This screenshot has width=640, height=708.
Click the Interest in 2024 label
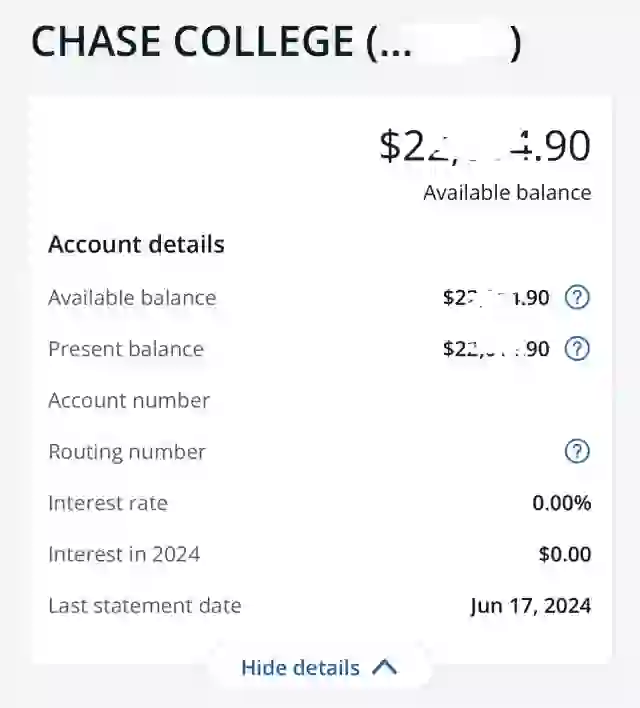pos(124,554)
